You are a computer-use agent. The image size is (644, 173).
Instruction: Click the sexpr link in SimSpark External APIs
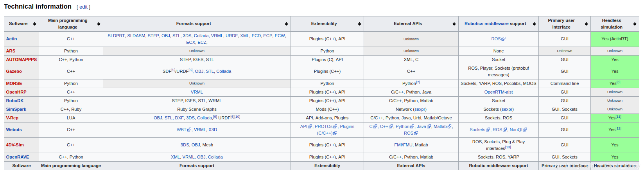click(x=420, y=109)
